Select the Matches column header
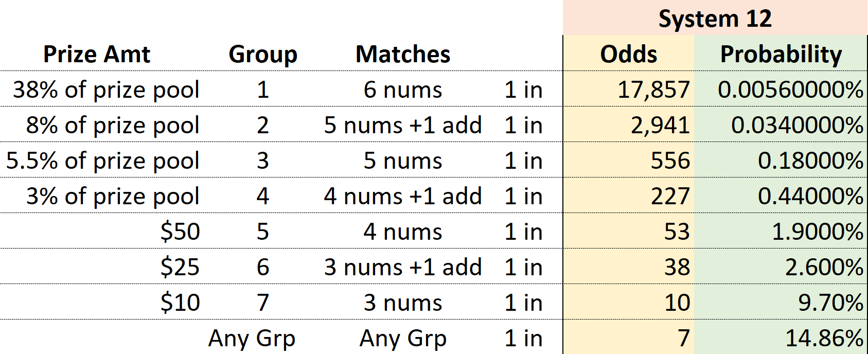 click(403, 54)
